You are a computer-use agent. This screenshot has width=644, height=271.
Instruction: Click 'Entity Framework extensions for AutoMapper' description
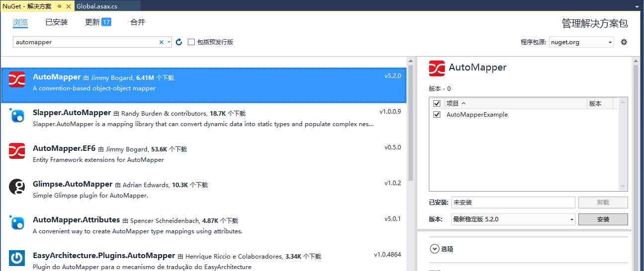click(x=98, y=160)
